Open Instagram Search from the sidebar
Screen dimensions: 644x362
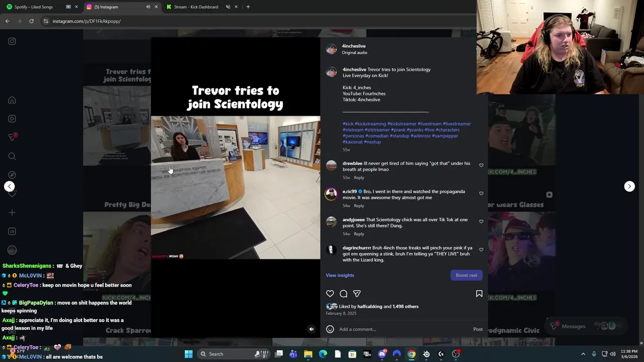[12, 156]
